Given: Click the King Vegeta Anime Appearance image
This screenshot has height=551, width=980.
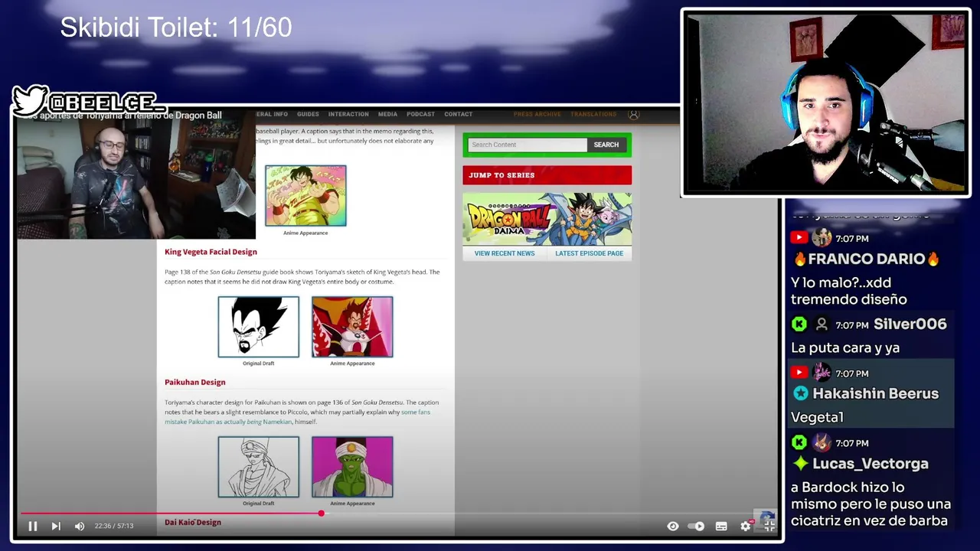Looking at the screenshot, I should tap(352, 327).
